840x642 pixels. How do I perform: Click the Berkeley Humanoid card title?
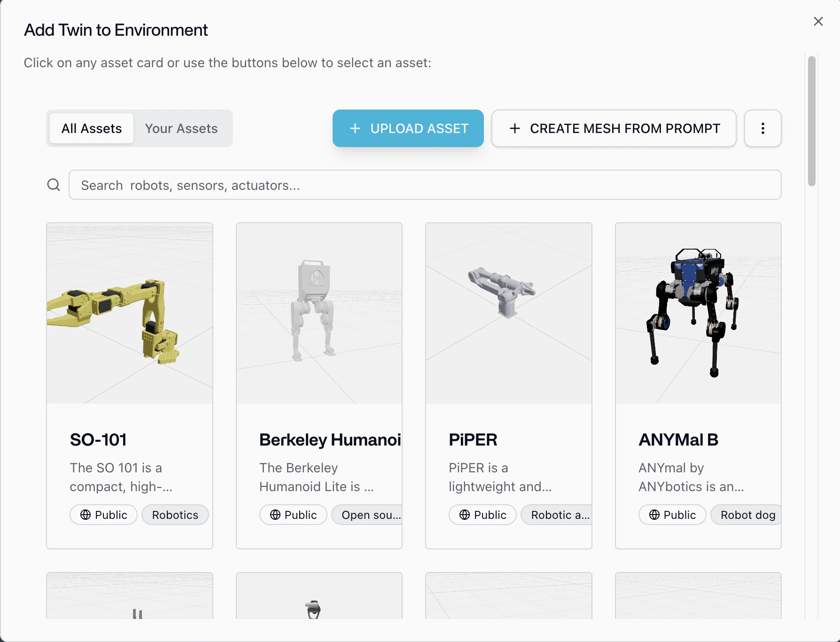coord(330,440)
